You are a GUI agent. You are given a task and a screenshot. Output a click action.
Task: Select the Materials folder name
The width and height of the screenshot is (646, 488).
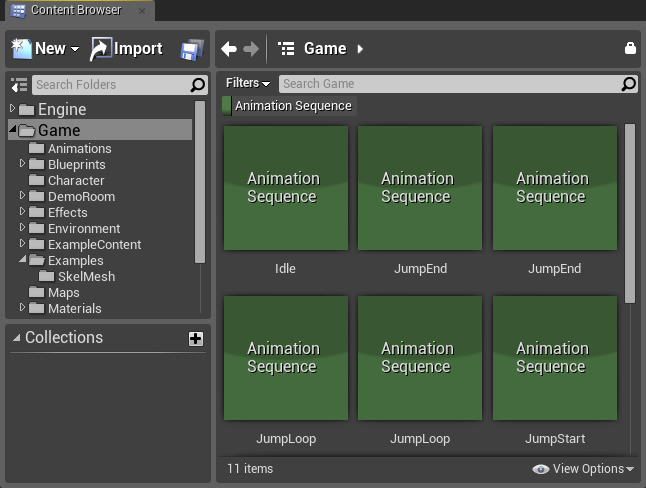75,308
